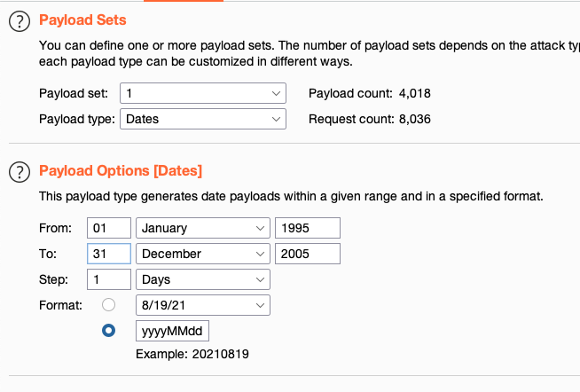
Task: Click the Payload Sets section heading
Action: (82, 20)
